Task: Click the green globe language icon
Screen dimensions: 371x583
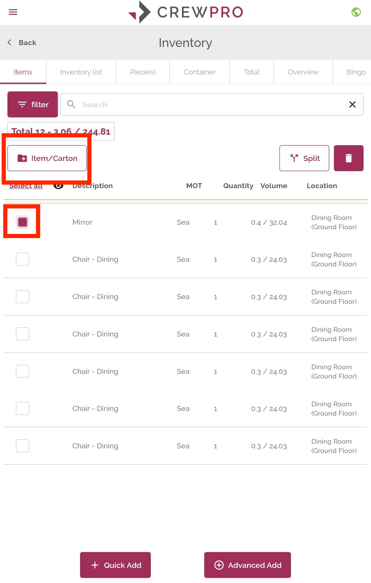Action: tap(356, 12)
